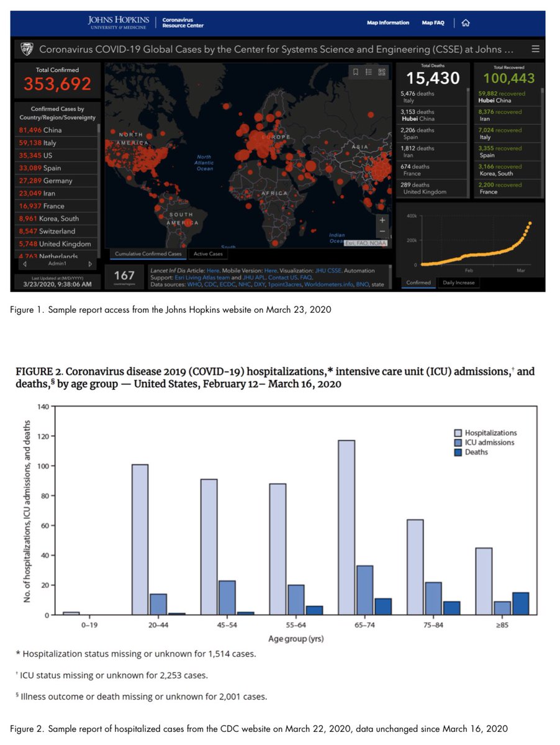Switch to the Active Cases tab
This screenshot has width=560, height=745.
(208, 254)
